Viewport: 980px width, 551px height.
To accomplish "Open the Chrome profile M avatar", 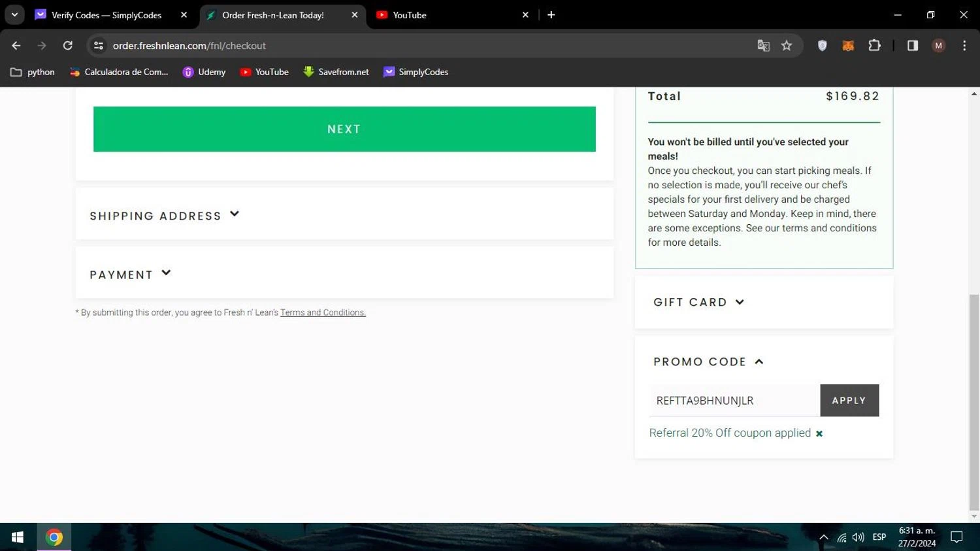I will click(x=939, y=46).
